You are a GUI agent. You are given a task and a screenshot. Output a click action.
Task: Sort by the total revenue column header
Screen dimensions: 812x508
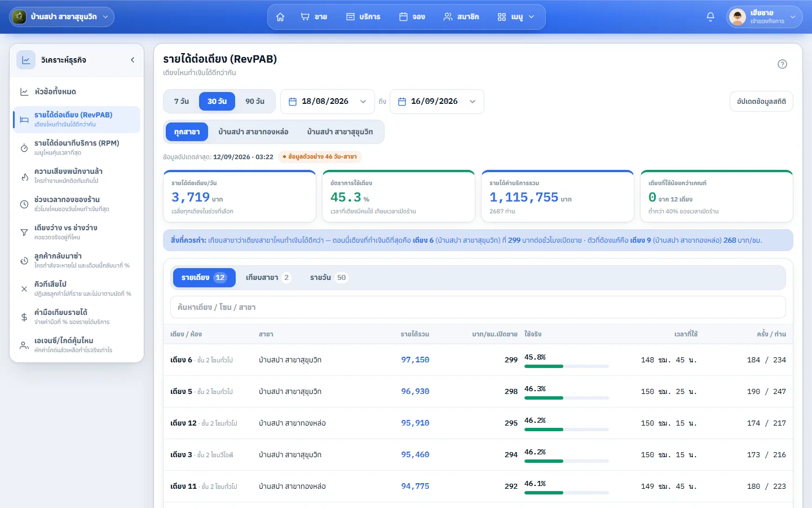point(415,334)
